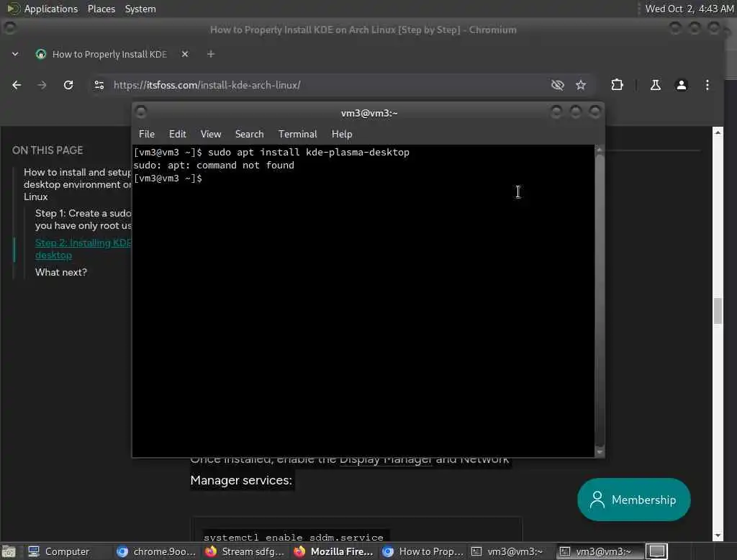Switch to active vm3@vm3 terminal taskbar item
This screenshot has height=560, width=737.
pos(598,551)
